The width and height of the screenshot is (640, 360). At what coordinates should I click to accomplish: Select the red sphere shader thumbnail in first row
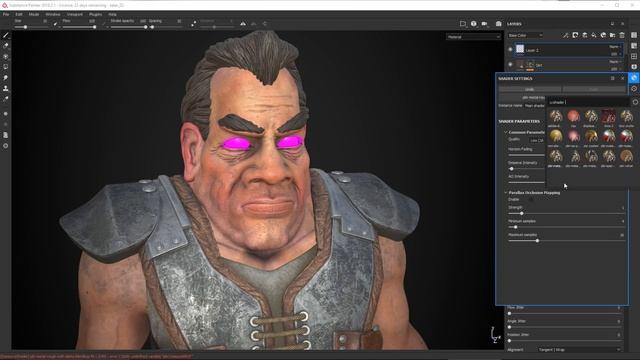tap(573, 116)
